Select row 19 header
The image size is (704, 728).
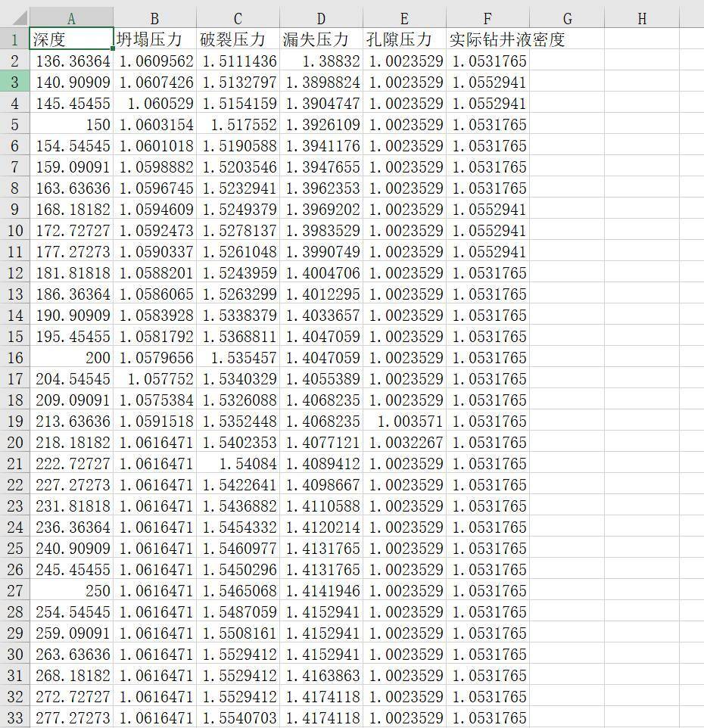coord(14,422)
